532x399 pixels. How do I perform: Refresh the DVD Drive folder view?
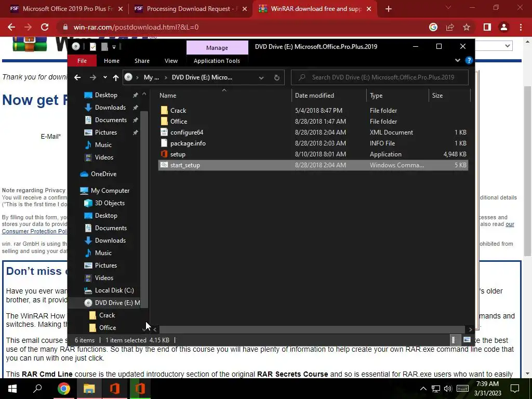277,78
